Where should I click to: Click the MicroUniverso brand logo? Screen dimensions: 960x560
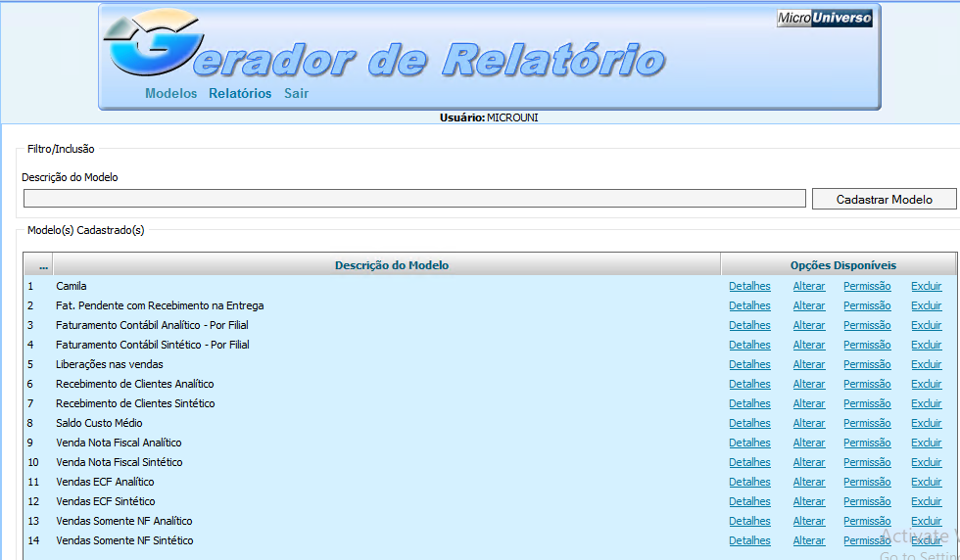[x=824, y=19]
